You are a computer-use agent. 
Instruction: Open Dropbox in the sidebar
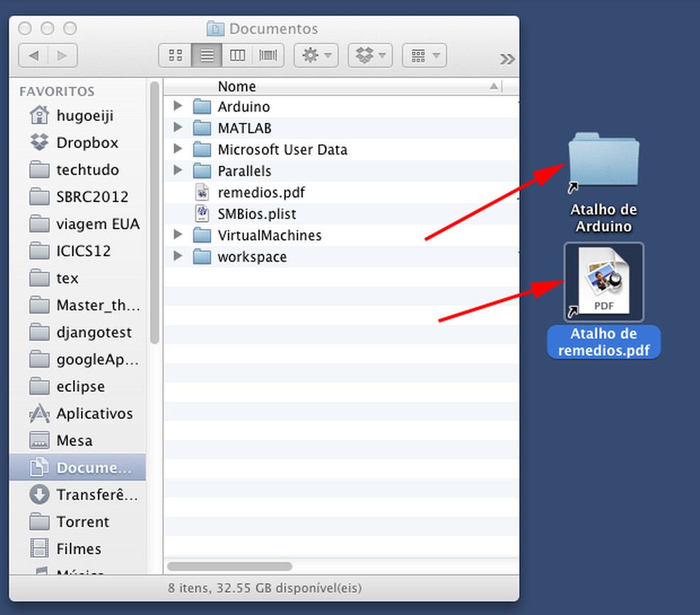78,143
